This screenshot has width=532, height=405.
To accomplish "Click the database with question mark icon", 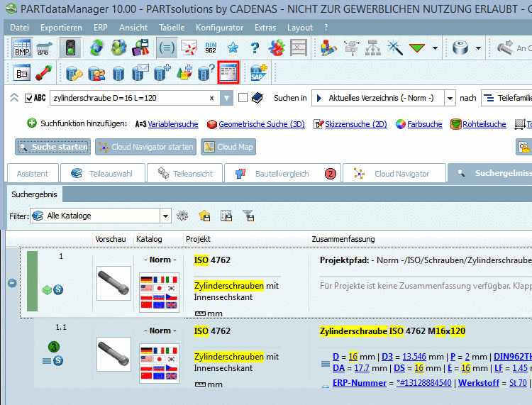I will [x=206, y=72].
